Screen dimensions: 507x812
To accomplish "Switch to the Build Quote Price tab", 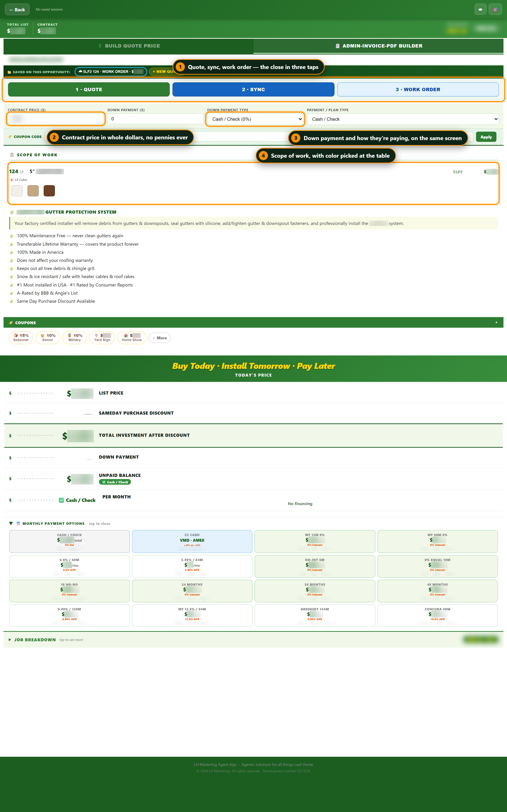I will click(x=129, y=46).
